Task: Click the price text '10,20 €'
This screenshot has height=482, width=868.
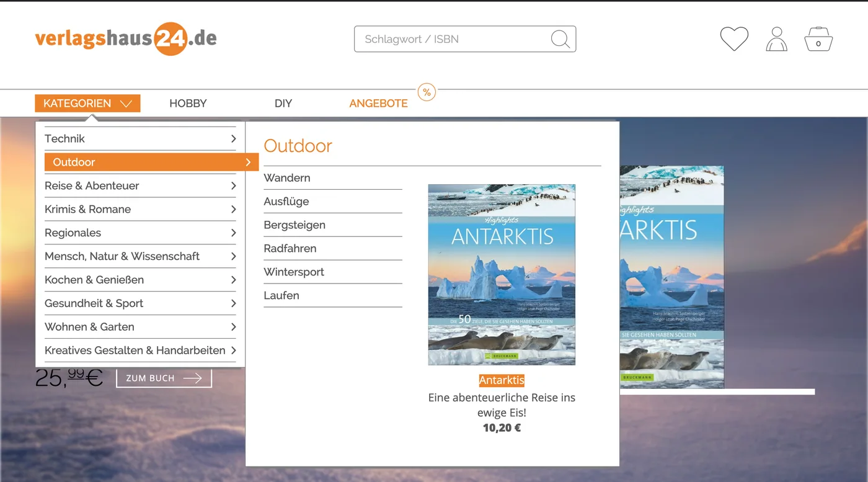Action: point(502,428)
